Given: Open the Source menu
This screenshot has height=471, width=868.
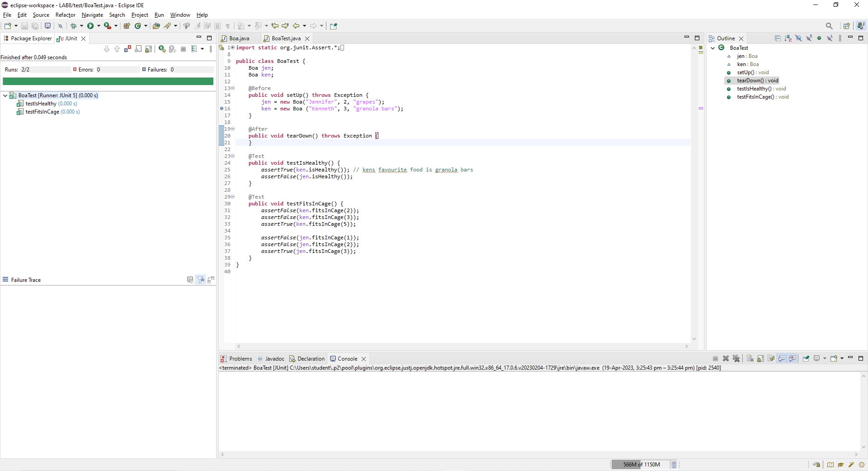Looking at the screenshot, I should 41,15.
